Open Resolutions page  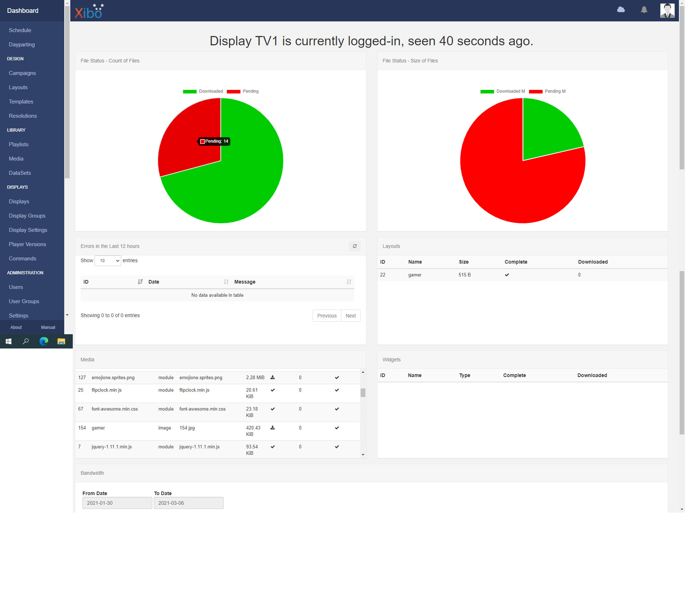click(23, 116)
